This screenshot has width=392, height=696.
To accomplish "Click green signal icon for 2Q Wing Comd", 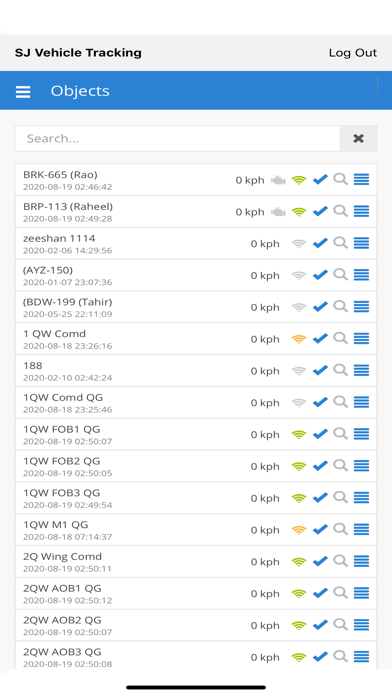I will click(x=299, y=562).
